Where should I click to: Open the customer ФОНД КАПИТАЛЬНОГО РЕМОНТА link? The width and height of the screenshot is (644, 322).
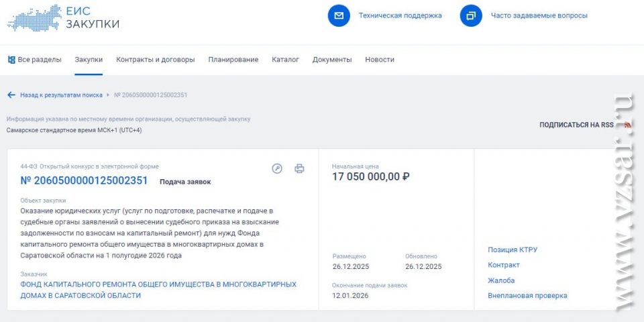(x=158, y=290)
